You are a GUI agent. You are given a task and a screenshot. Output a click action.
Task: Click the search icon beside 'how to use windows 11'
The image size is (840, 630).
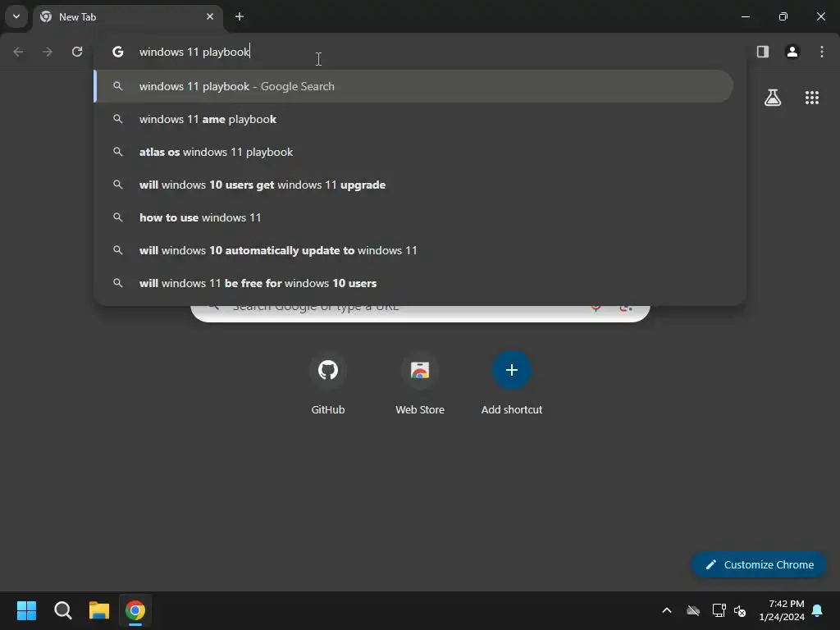(x=118, y=217)
